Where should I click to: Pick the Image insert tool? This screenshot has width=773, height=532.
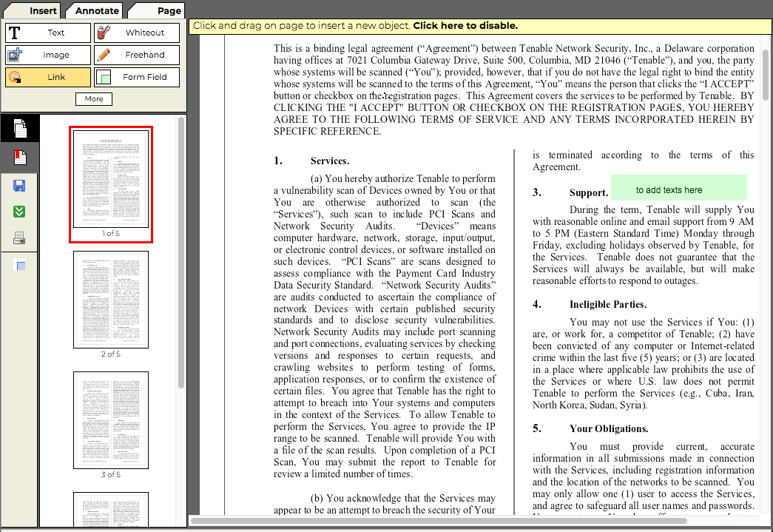48,55
